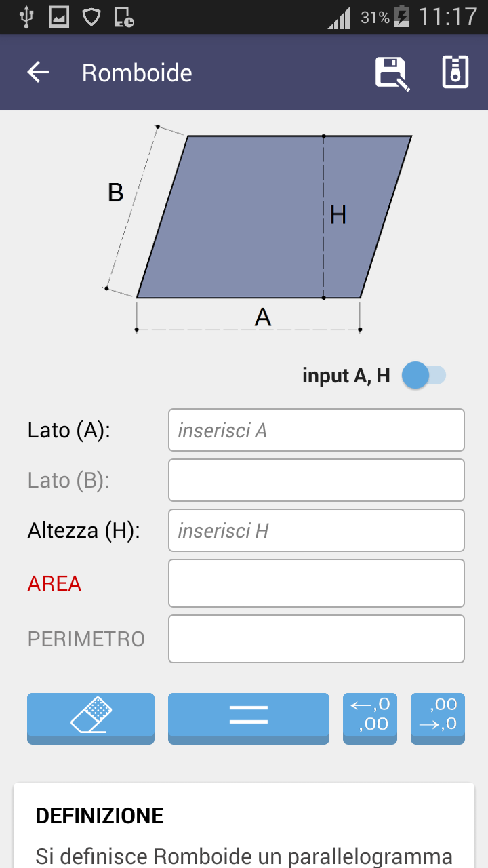Tap the PERIMETRO result field
Screen dimensions: 488x868
316,639
